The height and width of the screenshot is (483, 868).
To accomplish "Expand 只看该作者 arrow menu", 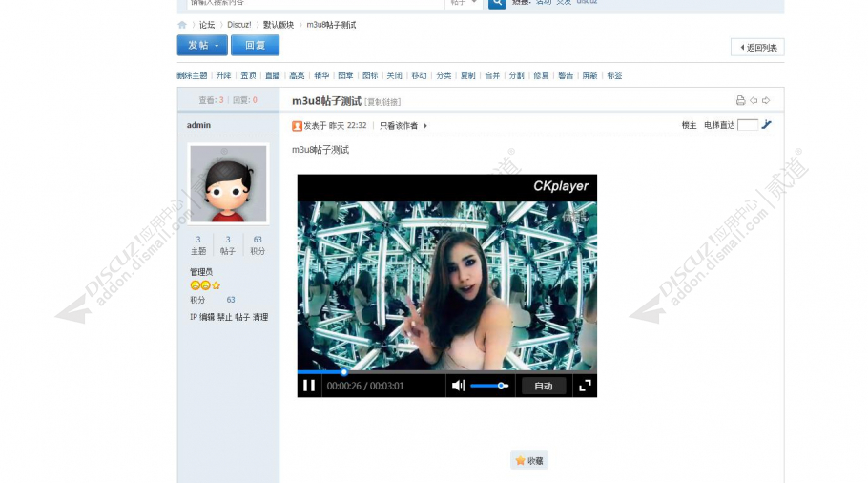I will pos(425,126).
